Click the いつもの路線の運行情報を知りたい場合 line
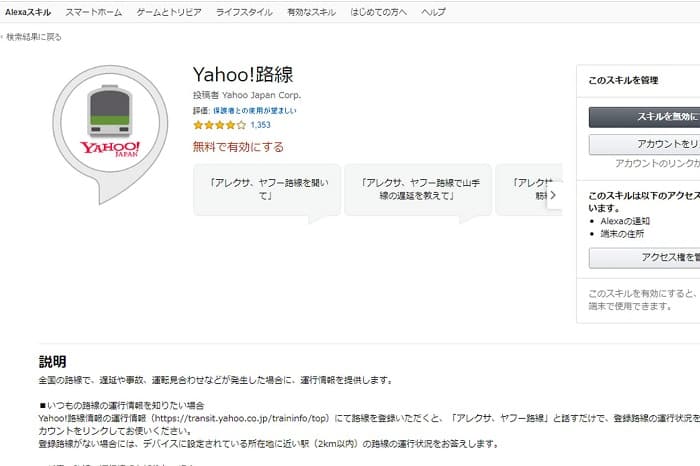 (121, 405)
